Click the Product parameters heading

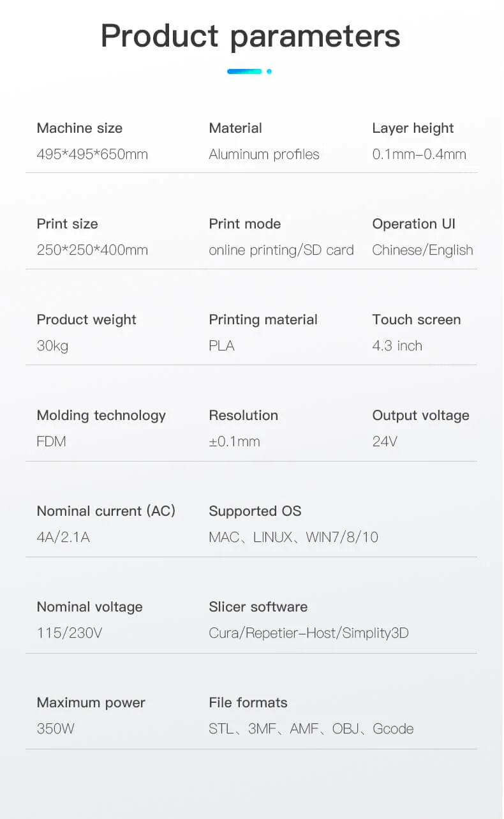(x=251, y=36)
